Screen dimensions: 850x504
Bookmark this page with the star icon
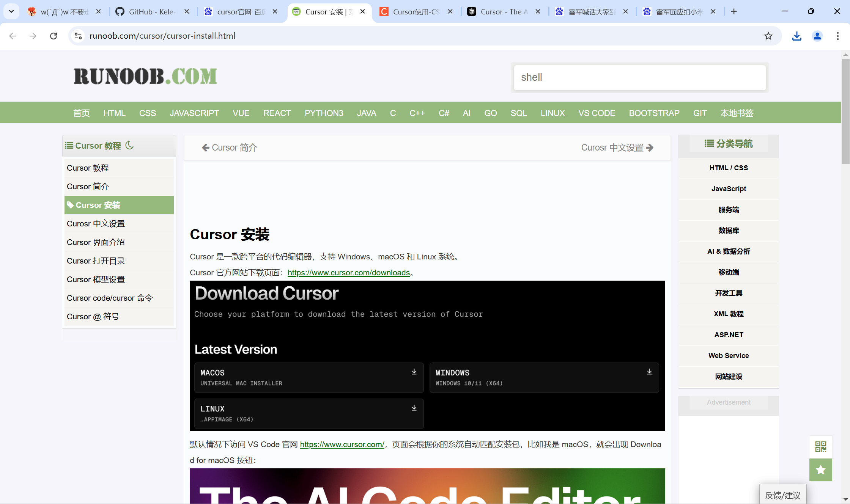(x=768, y=36)
